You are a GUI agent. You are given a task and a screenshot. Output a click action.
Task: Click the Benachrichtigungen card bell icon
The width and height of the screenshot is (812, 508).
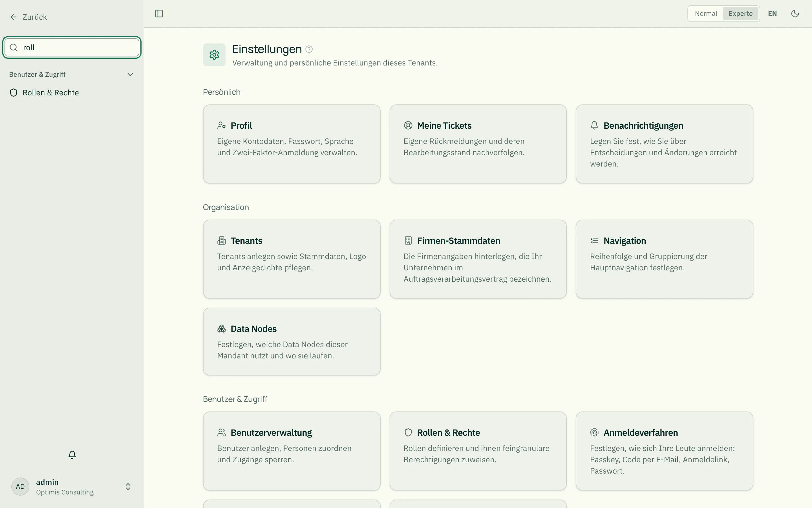(x=594, y=125)
